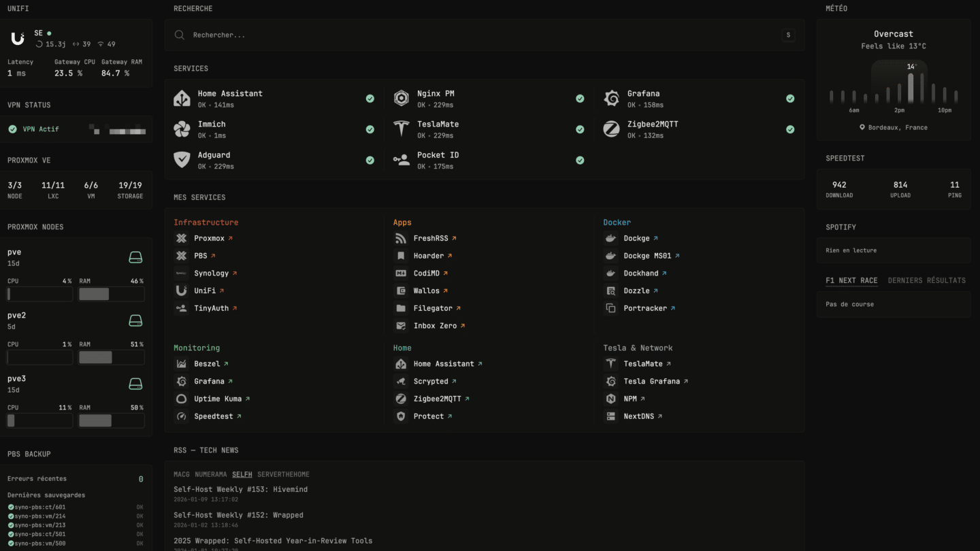
Task: Click the UniFi logo in the top-left panel
Action: [x=17, y=37]
